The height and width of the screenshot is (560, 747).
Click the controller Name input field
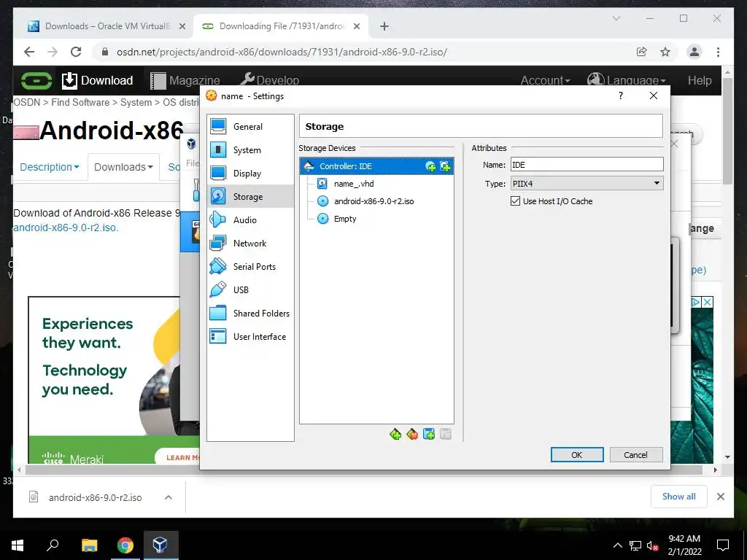pyautogui.click(x=587, y=165)
